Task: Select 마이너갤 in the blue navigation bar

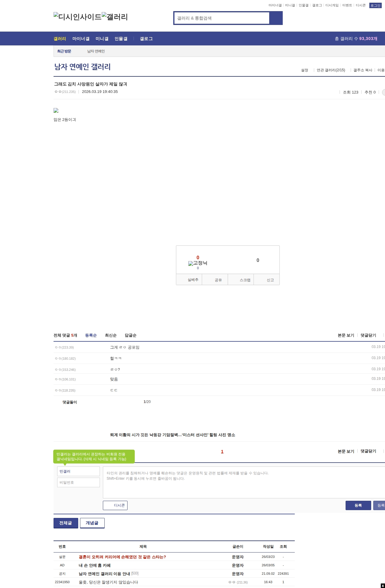Action: tap(81, 38)
